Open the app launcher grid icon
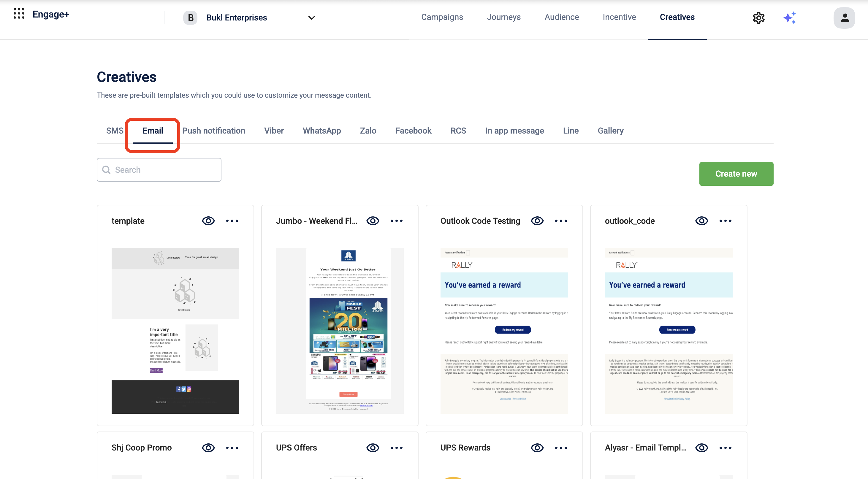868x479 pixels. tap(19, 14)
